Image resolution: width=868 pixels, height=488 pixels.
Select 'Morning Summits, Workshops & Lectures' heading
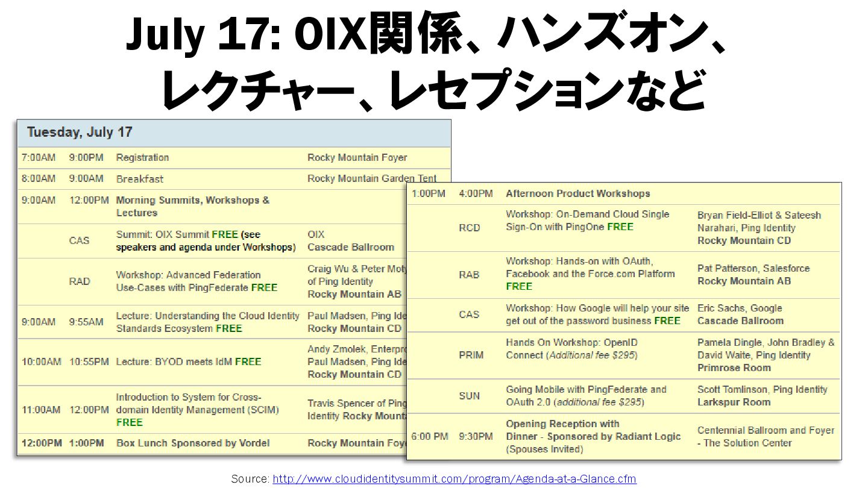(x=193, y=207)
